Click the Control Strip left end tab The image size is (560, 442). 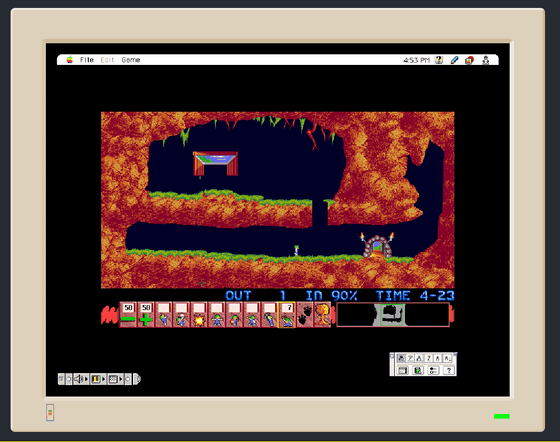pos(61,379)
